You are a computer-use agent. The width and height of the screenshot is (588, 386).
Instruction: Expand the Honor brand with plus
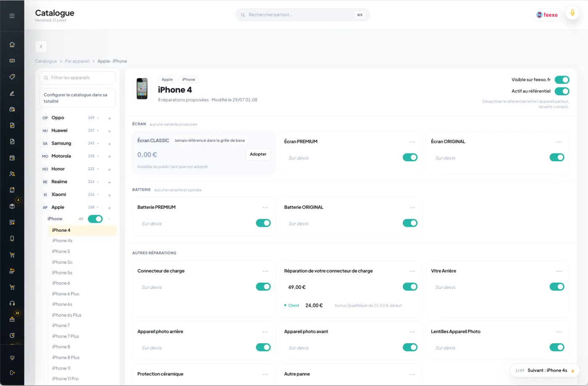coord(109,170)
